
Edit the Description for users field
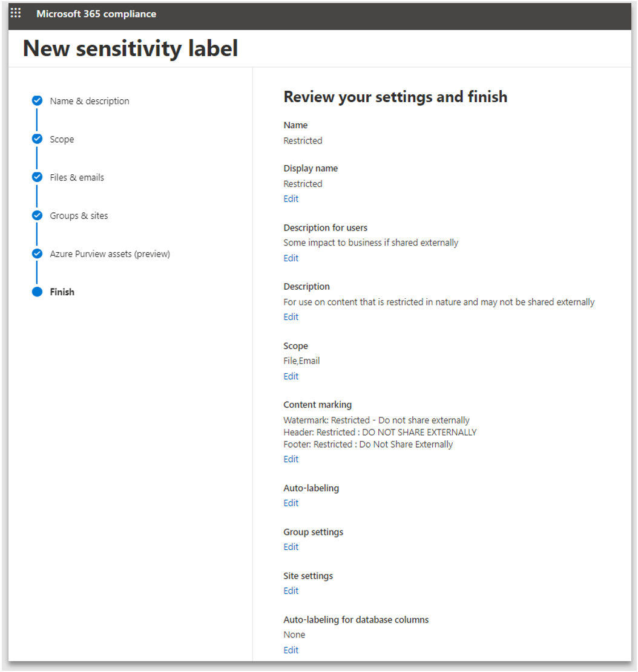(291, 258)
